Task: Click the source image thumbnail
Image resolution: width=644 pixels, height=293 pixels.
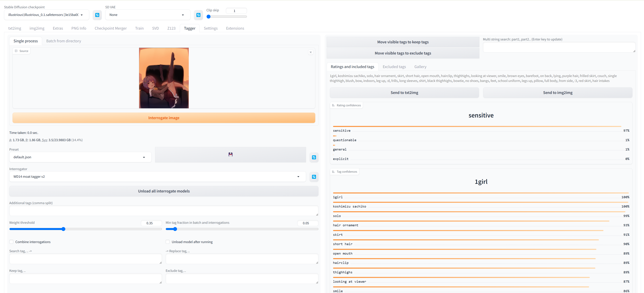Action: coord(164,78)
